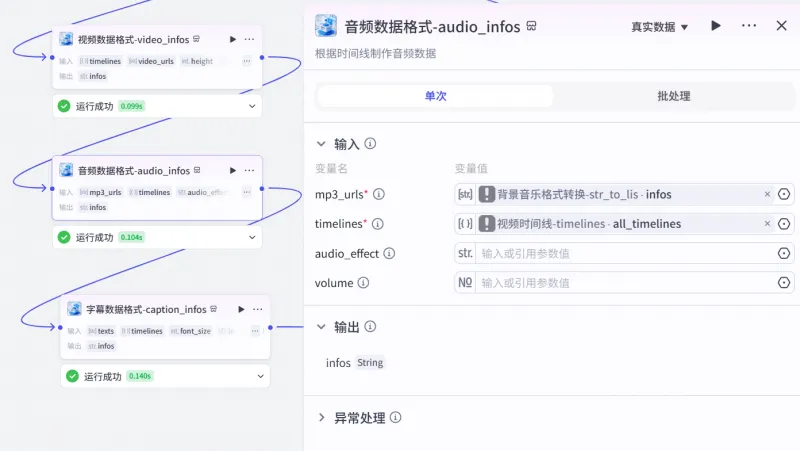Click the timelines all_timelines value field

pos(624,224)
